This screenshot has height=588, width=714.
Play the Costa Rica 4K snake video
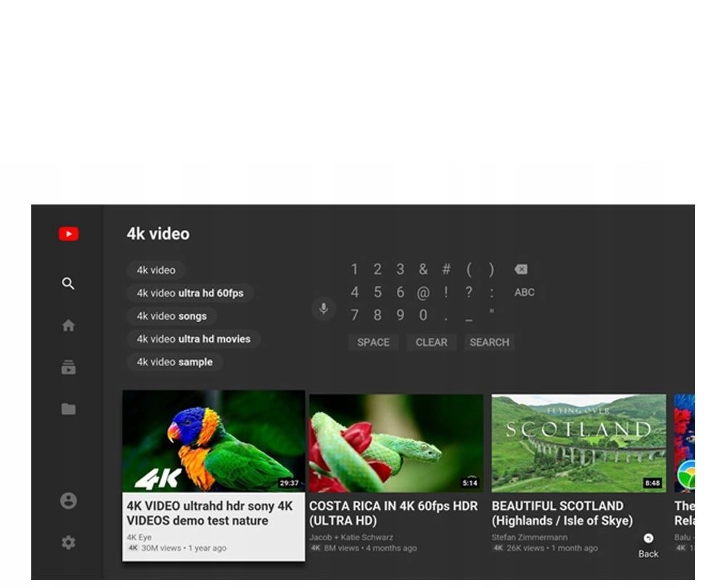[x=396, y=444]
